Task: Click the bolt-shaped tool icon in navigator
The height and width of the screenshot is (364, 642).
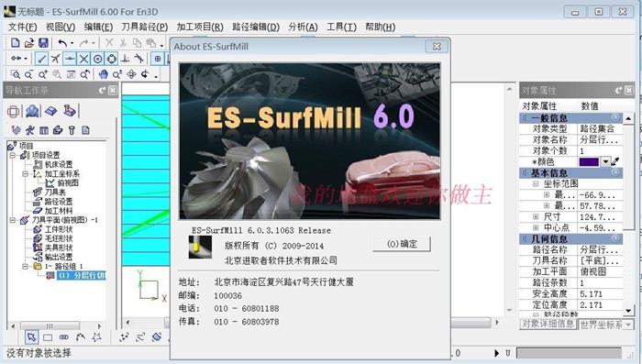Action: 72,130
